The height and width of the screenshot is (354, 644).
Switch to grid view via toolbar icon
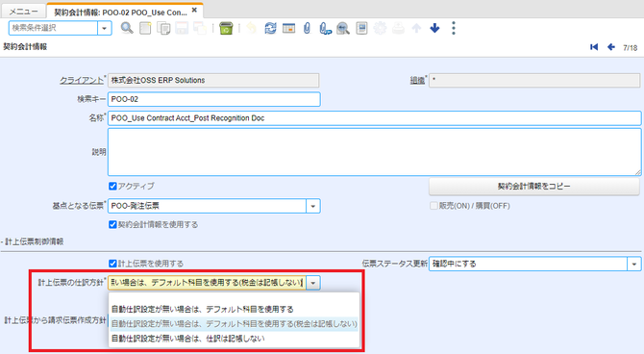[288, 28]
